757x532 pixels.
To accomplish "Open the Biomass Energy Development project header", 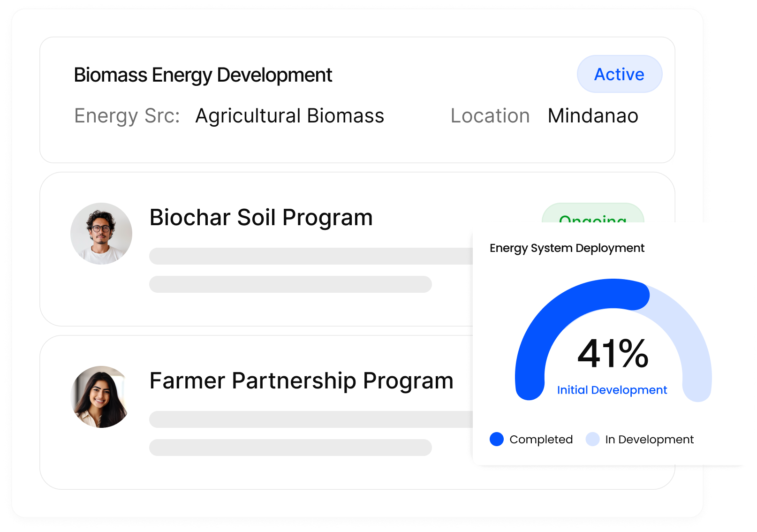I will click(x=203, y=74).
